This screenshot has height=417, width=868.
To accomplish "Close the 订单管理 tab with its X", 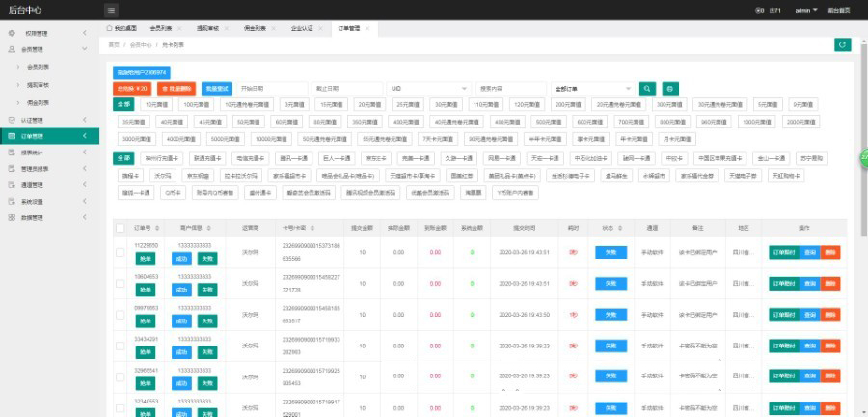I will tap(365, 29).
